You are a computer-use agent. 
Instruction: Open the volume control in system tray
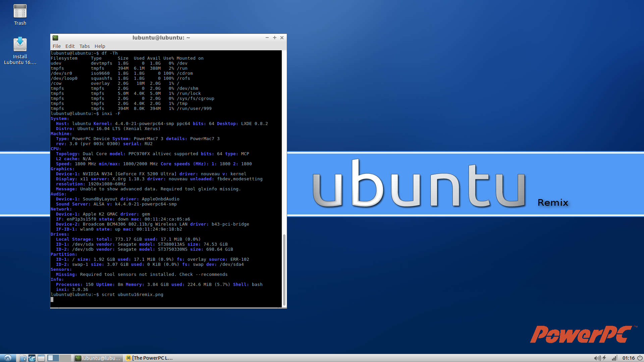[x=598, y=358]
